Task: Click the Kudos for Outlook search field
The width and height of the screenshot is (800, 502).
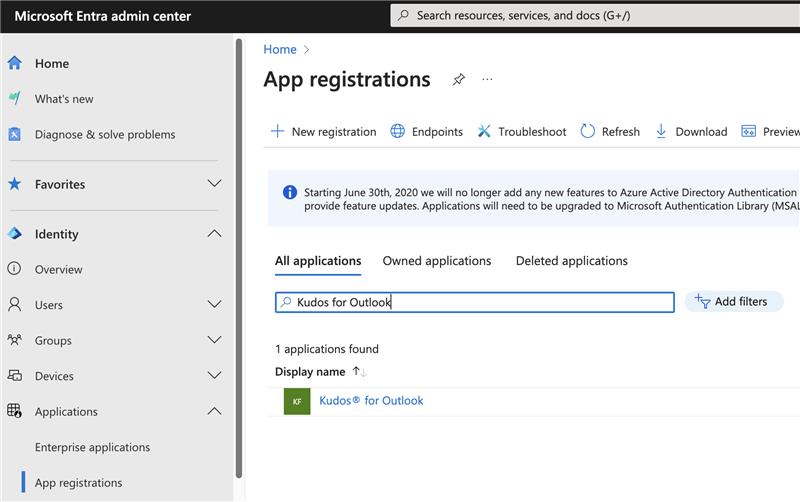Action: pos(474,302)
